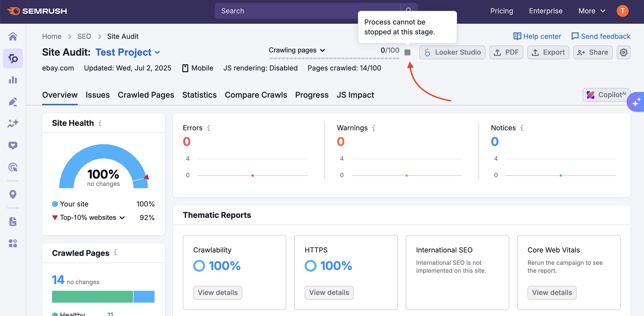Select the pencil content writing icon

click(x=13, y=102)
